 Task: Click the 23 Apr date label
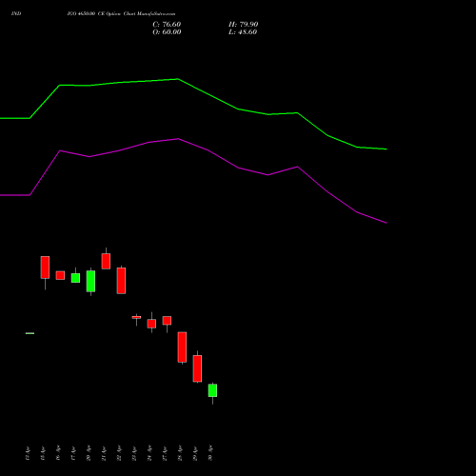(x=134, y=453)
